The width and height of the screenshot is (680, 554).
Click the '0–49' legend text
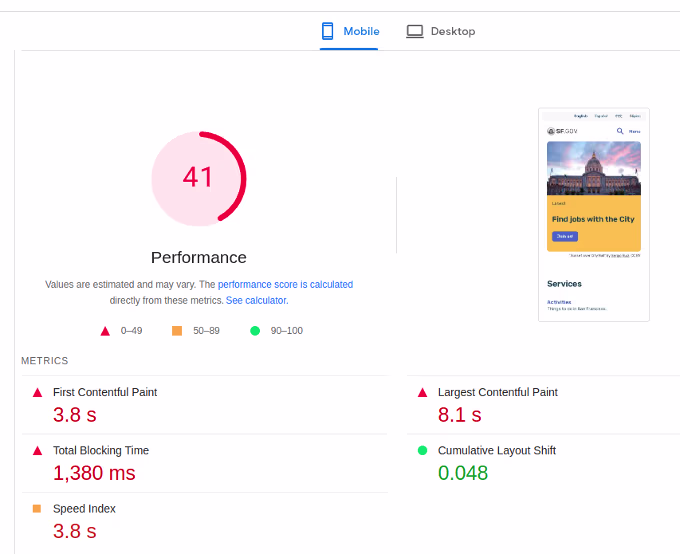tap(131, 331)
